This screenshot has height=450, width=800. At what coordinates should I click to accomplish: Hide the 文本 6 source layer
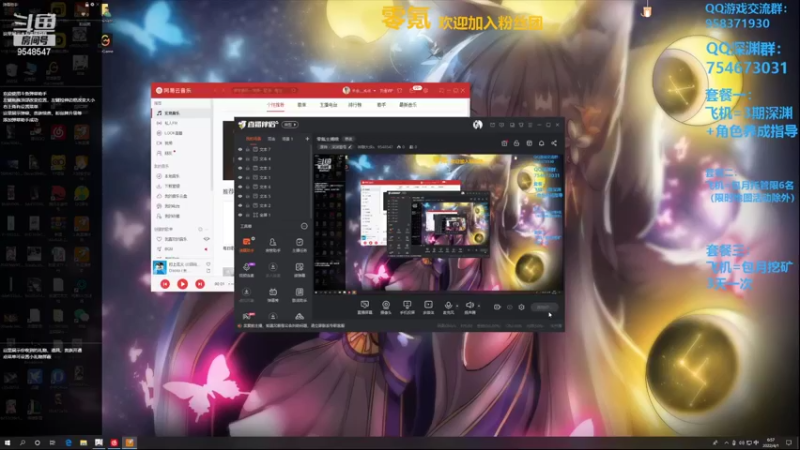tap(240, 187)
